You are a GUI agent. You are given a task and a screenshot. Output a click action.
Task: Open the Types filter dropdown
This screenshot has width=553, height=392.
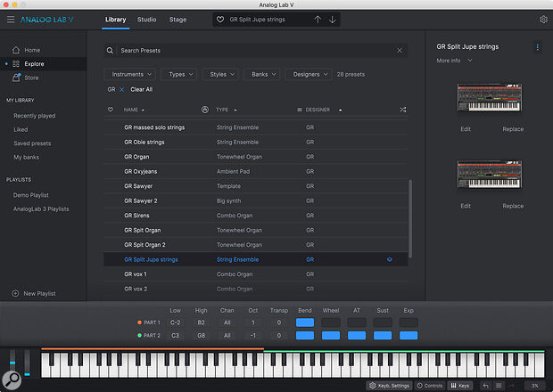179,74
